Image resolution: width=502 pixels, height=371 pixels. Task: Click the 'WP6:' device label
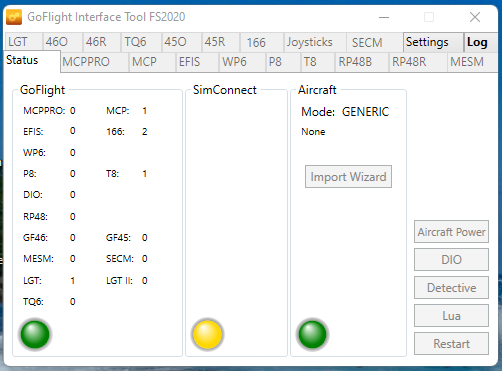point(34,153)
